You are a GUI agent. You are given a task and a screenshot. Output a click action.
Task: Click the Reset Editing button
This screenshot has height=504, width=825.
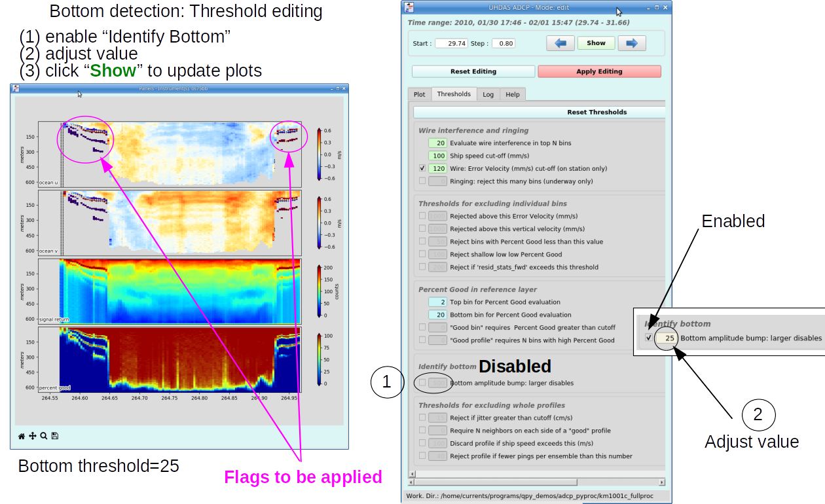point(473,71)
